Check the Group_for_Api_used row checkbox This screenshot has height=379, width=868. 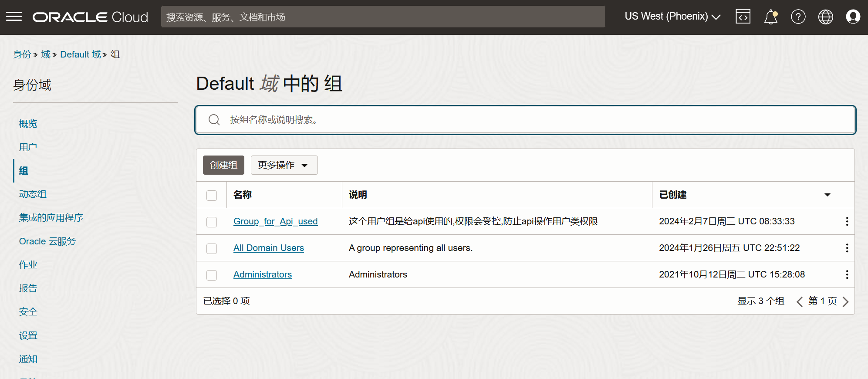[212, 222]
